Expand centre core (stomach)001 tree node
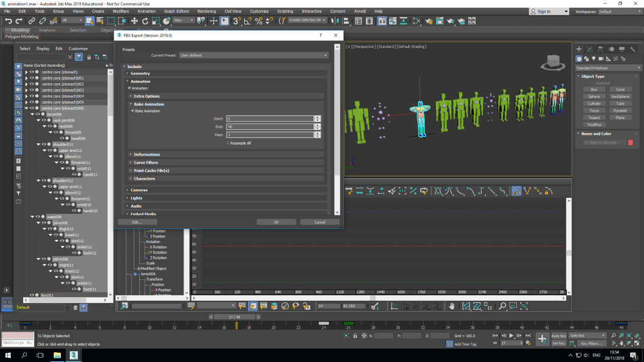The width and height of the screenshot is (644, 362). (x=26, y=78)
